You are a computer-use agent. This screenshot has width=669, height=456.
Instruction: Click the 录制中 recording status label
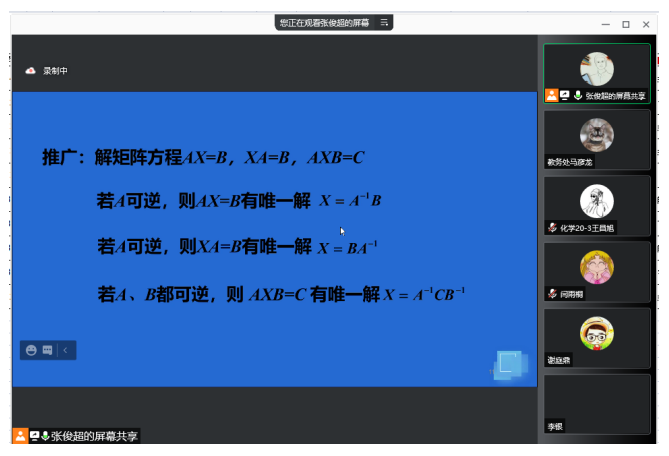pos(56,71)
